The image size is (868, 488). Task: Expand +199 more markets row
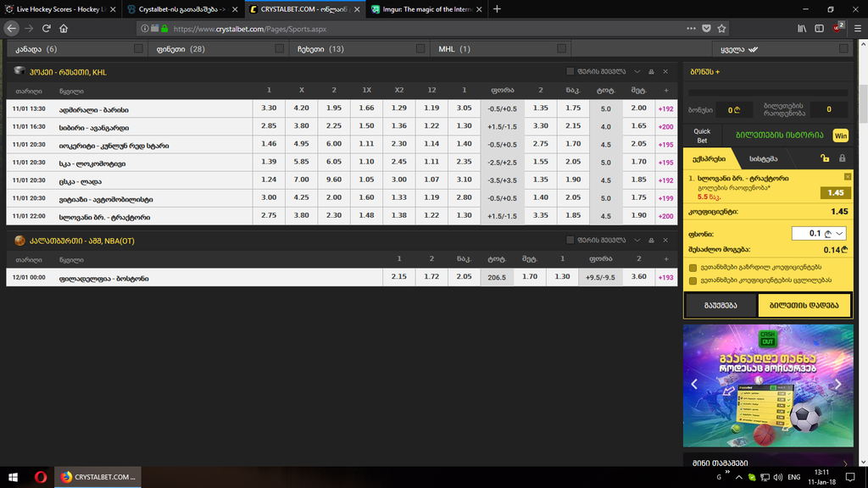(x=666, y=198)
